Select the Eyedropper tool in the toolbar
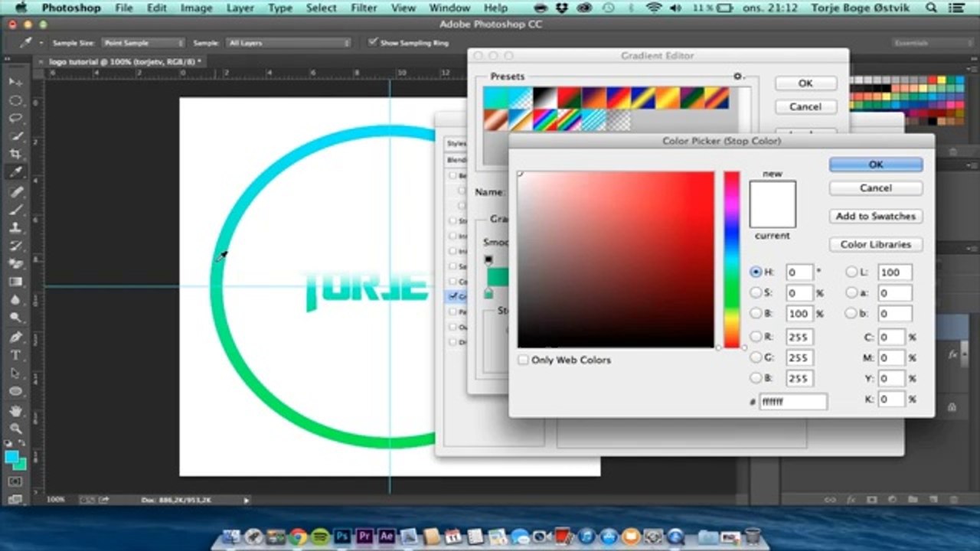Viewport: 980px width, 551px height. click(15, 173)
